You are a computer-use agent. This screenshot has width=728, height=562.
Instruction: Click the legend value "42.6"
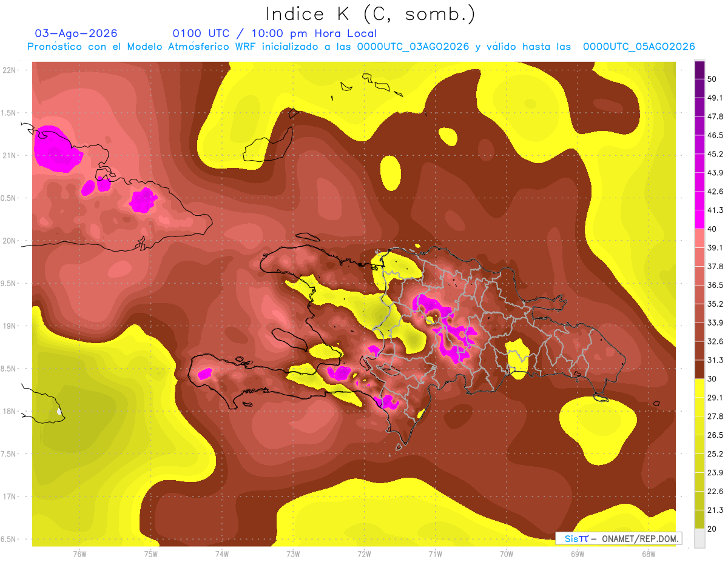pyautogui.click(x=715, y=192)
